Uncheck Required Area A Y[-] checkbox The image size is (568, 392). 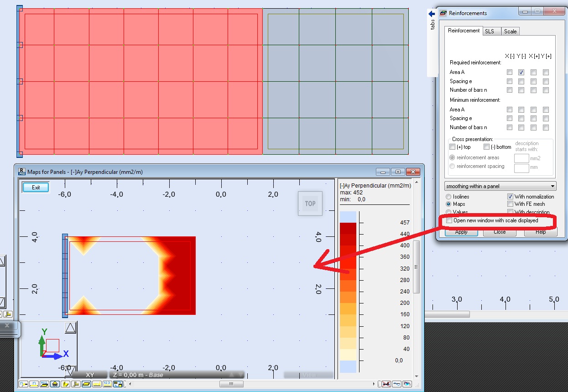pos(521,72)
